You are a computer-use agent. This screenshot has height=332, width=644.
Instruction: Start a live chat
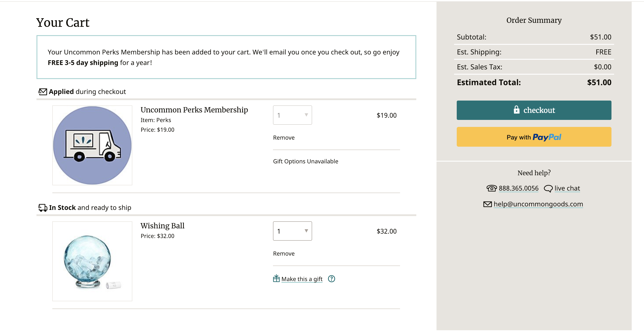point(567,188)
